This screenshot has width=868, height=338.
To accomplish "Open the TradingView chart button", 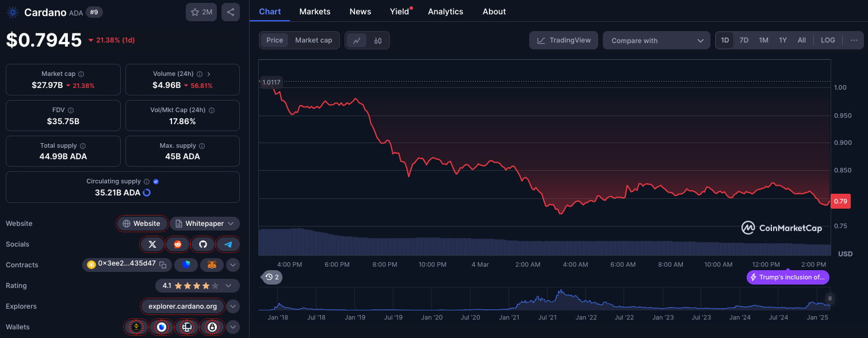I will 564,40.
